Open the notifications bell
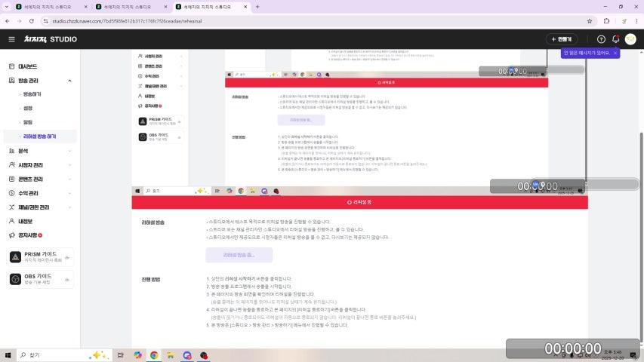This screenshot has width=644, height=362. tap(615, 39)
